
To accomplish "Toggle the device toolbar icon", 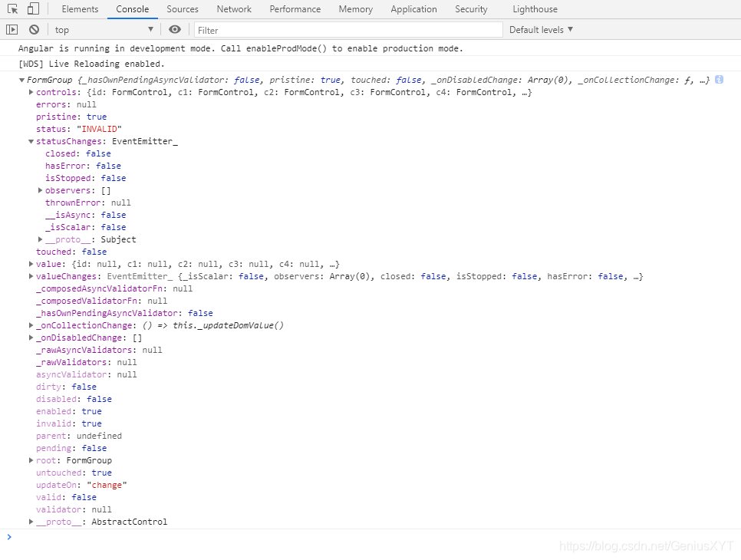I will coord(33,9).
